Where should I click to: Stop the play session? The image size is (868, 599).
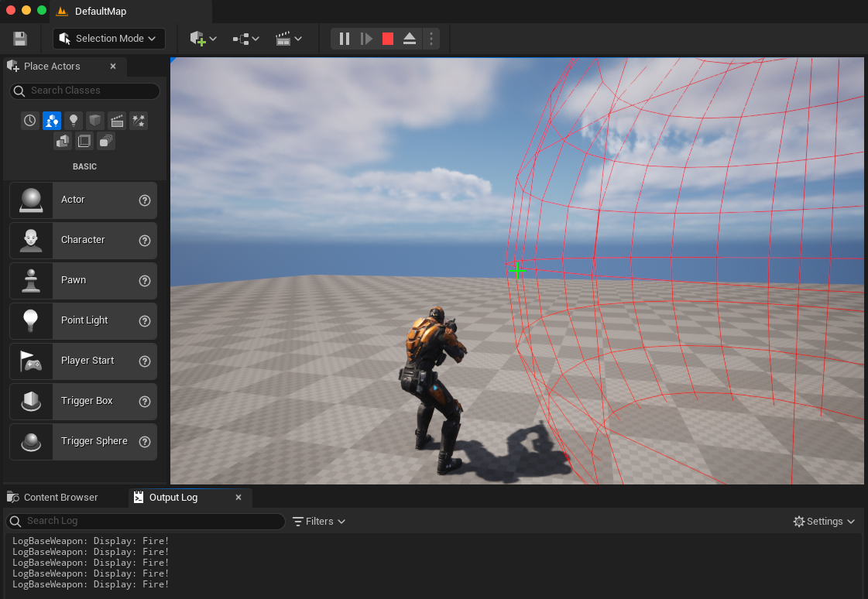coord(387,39)
